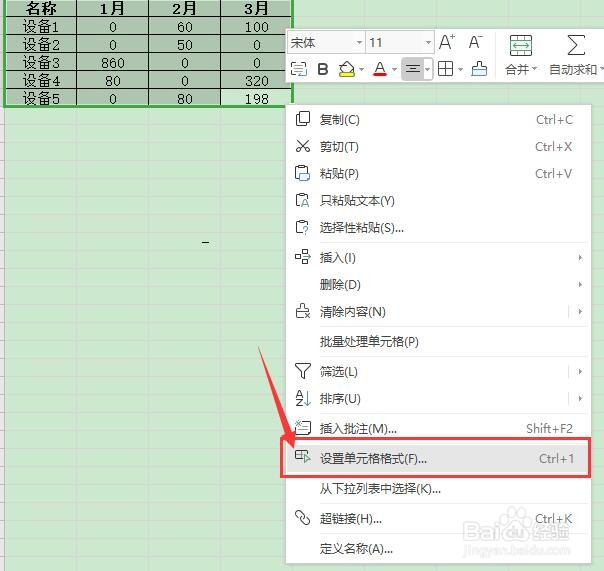
Task: Expand the 插入(I) submenu arrow
Action: (580, 257)
